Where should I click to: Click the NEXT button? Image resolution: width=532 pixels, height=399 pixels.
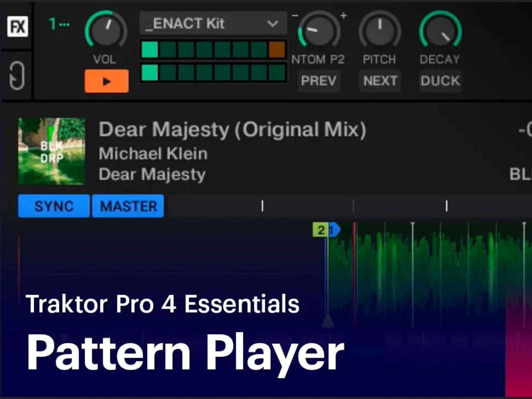380,81
